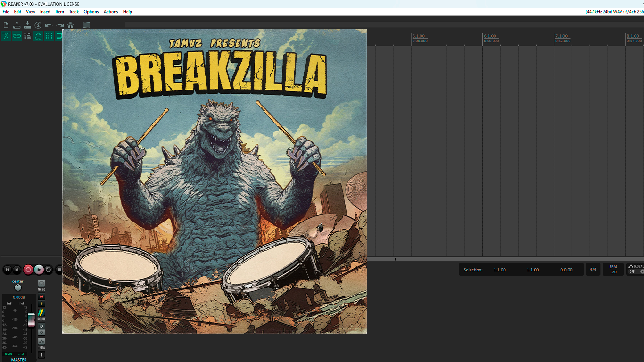Toggle envelope points move with items
Image resolution: width=644 pixels, height=362 pixels.
tap(38, 36)
